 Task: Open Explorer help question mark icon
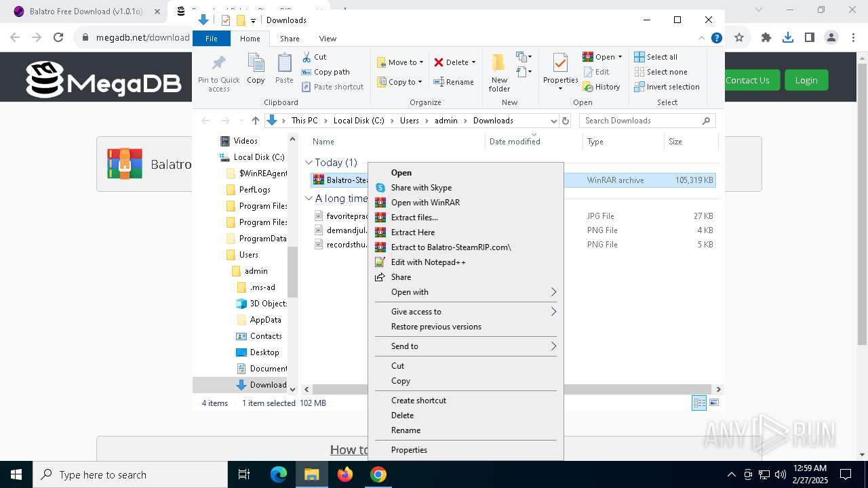point(716,39)
